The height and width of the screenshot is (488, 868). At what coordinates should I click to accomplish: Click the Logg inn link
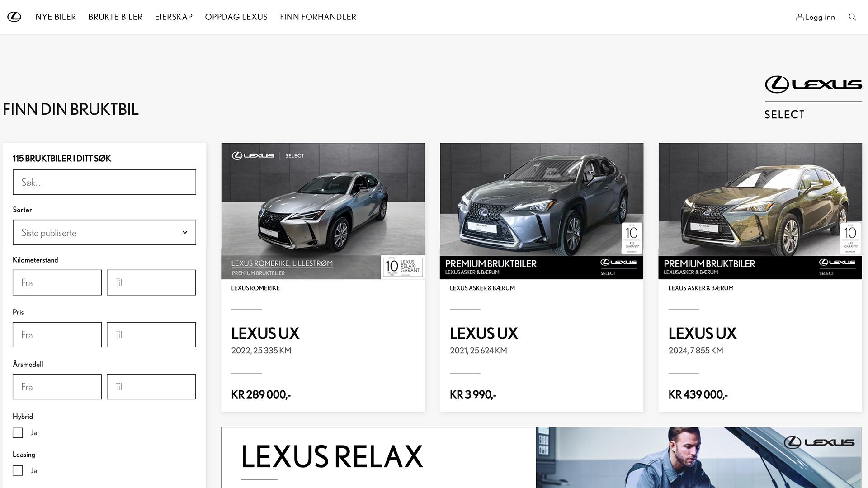click(819, 17)
